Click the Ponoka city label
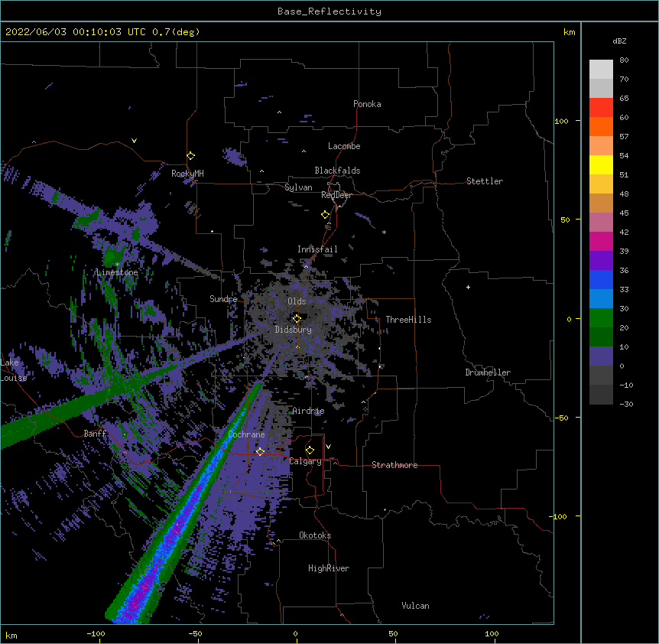The height and width of the screenshot is (644, 659). pyautogui.click(x=367, y=104)
